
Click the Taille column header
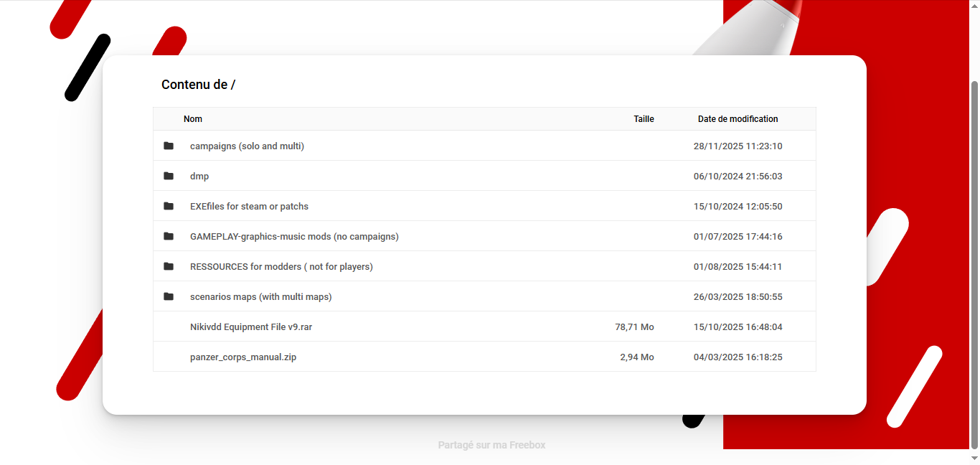[x=644, y=119]
